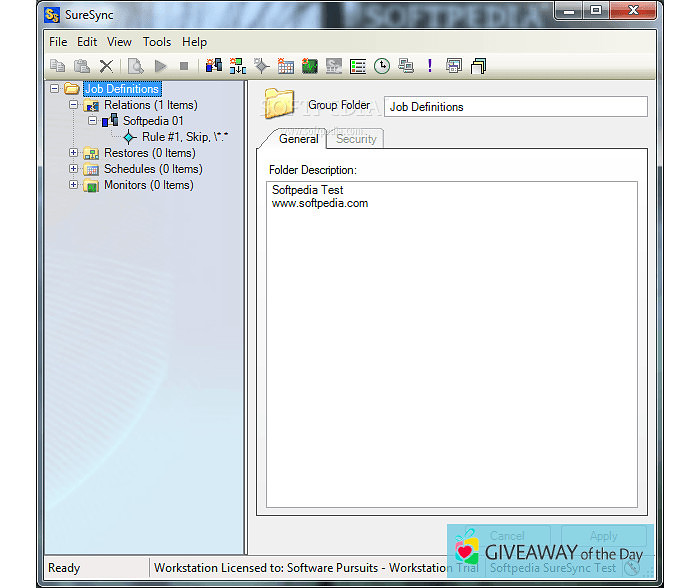Viewport: 700px width, 588px height.
Task: Select the Softpedia 01 relation
Action: point(152,121)
